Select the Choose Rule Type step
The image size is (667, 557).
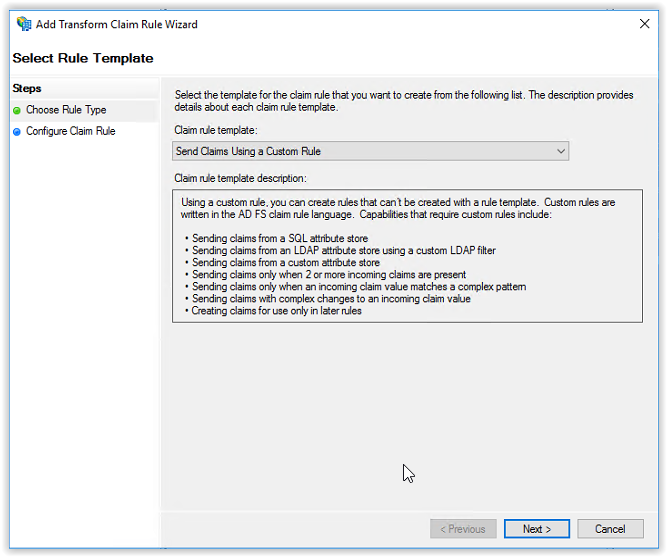pos(66,110)
